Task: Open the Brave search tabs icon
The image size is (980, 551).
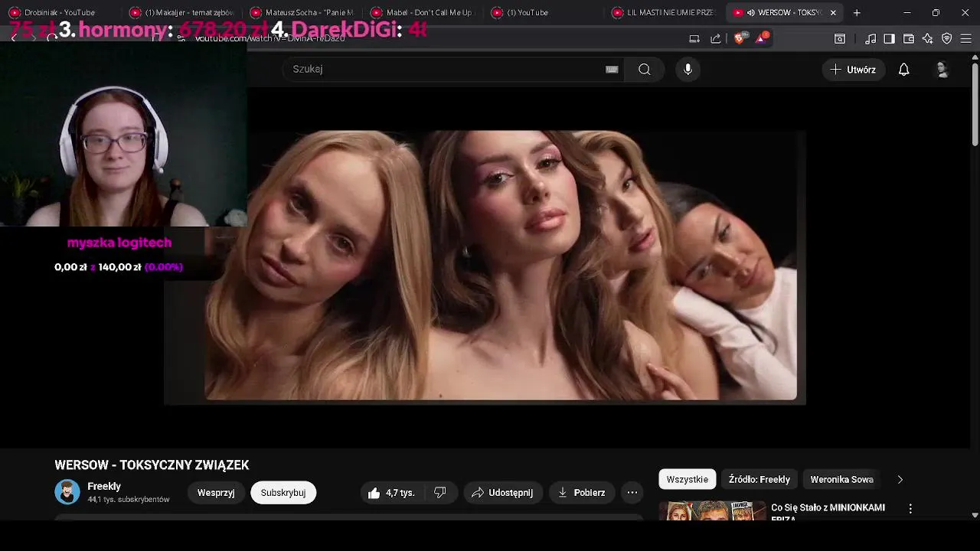Action: (840, 38)
